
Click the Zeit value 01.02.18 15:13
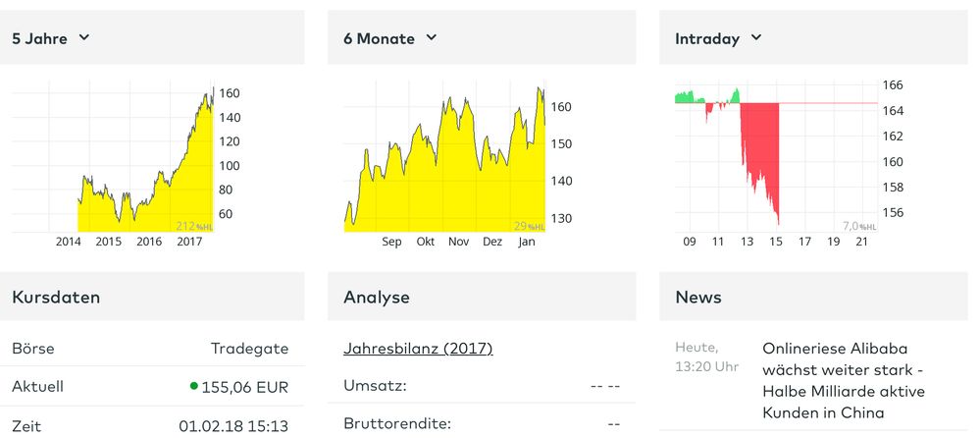(233, 425)
